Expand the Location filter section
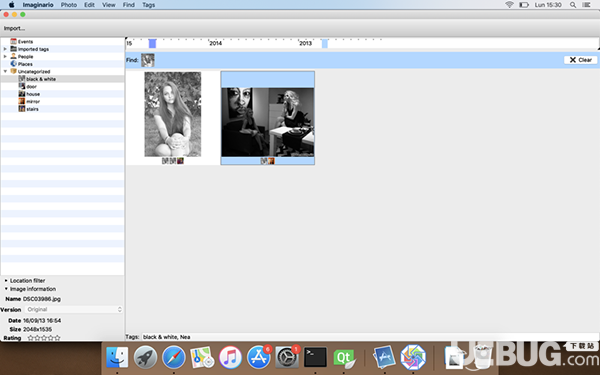600x375 pixels. (6, 280)
